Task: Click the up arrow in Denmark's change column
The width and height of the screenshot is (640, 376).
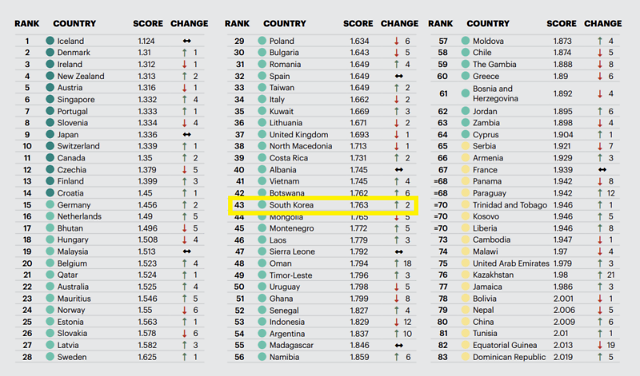Action: tap(184, 52)
